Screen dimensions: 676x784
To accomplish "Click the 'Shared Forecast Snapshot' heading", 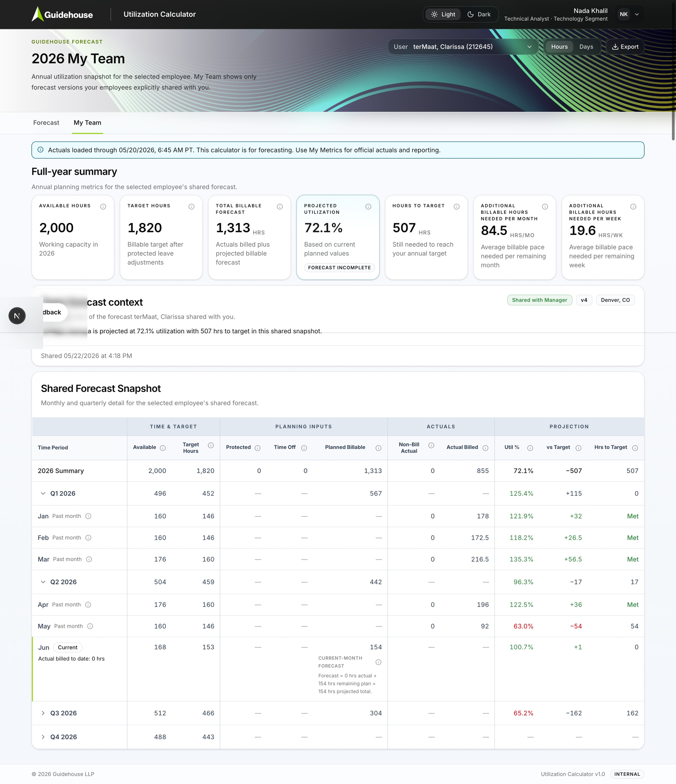I will (101, 388).
